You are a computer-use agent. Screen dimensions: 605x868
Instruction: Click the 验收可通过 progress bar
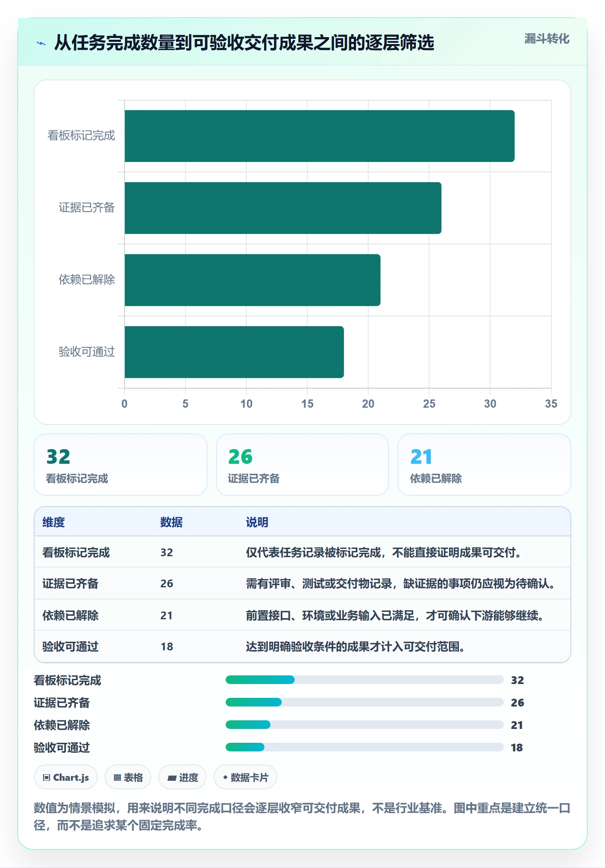point(364,747)
